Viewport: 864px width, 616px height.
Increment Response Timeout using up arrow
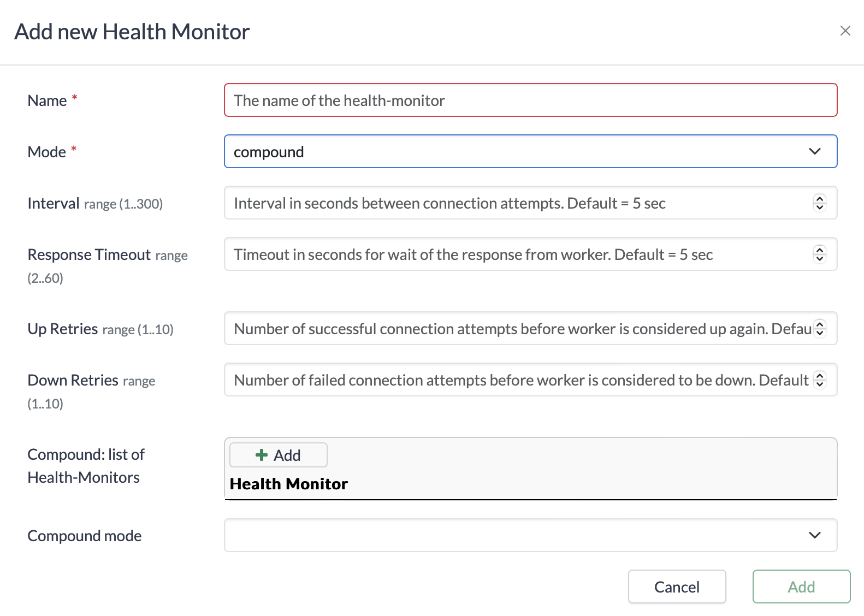tap(819, 250)
